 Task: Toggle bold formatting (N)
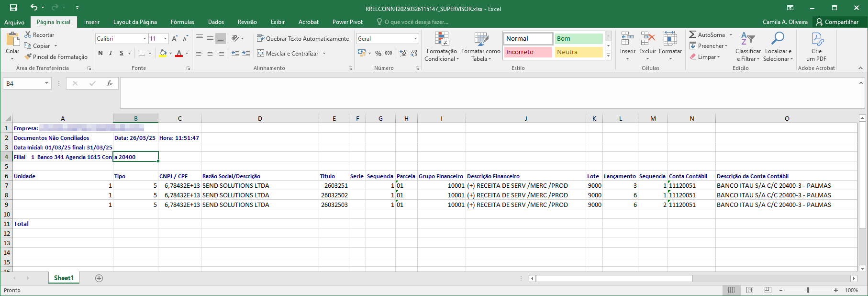tap(100, 53)
